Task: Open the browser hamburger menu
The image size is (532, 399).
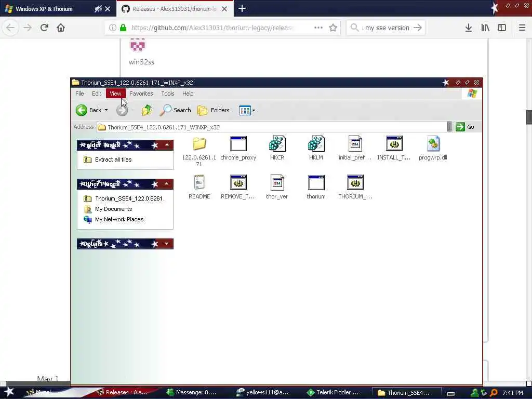Action: 522,28
